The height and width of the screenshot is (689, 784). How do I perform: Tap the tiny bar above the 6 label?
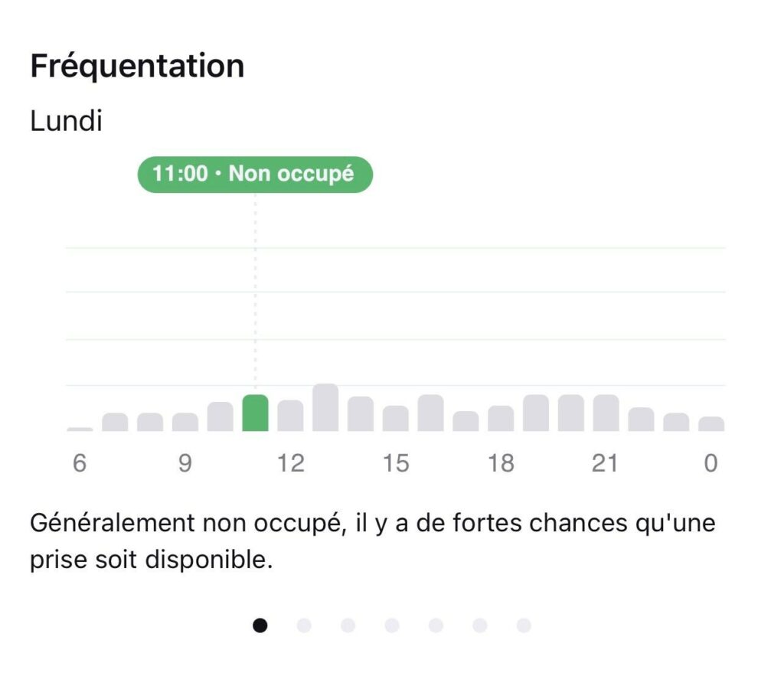pyautogui.click(x=80, y=429)
